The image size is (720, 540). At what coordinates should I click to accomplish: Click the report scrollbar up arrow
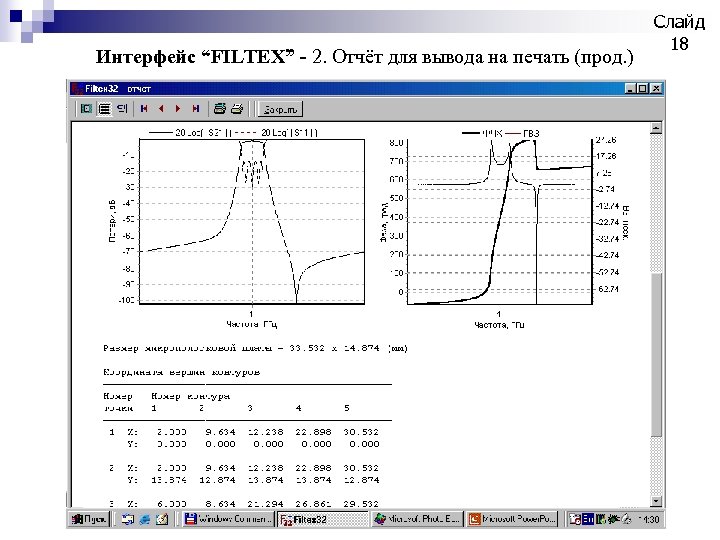pyautogui.click(x=656, y=128)
